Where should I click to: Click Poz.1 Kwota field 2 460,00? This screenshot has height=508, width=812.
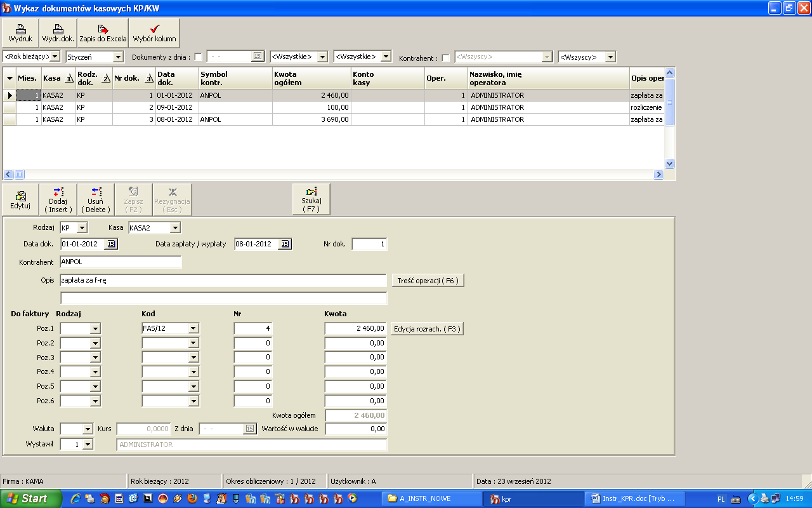click(x=355, y=328)
